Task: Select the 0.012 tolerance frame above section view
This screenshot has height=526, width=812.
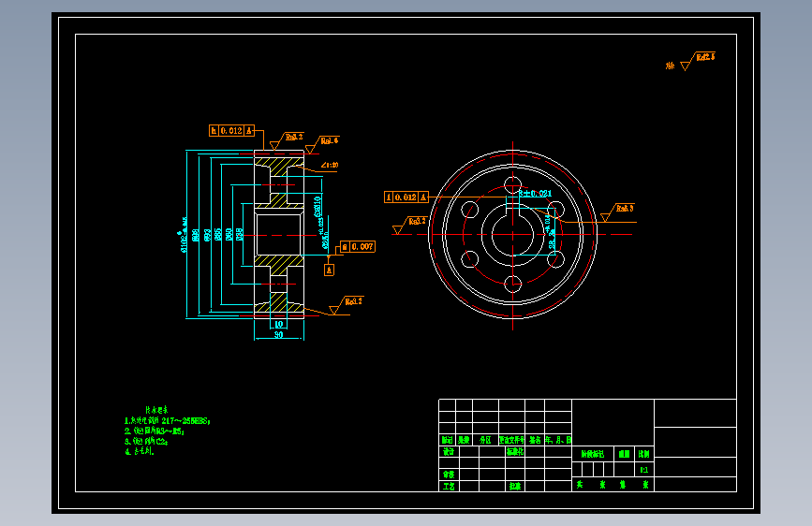Action: click(231, 130)
